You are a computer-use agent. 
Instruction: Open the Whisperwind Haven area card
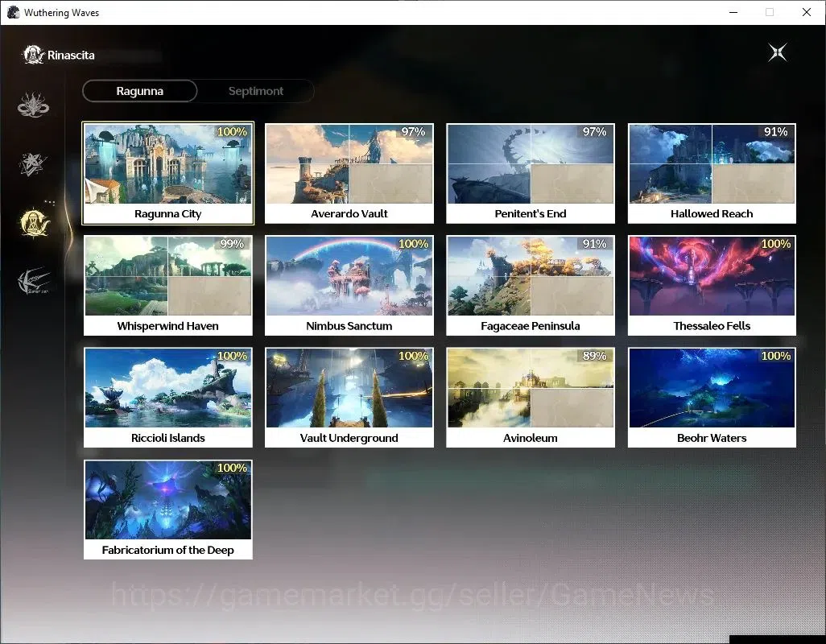coord(168,286)
